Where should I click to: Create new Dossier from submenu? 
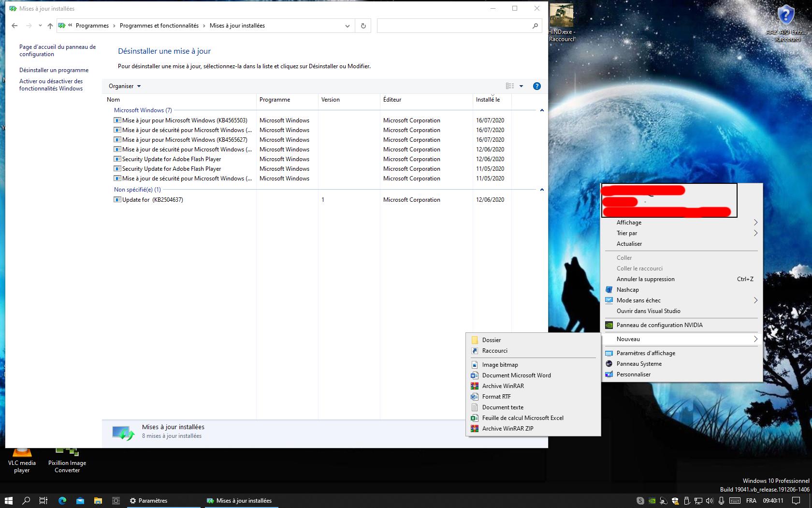tap(533, 340)
